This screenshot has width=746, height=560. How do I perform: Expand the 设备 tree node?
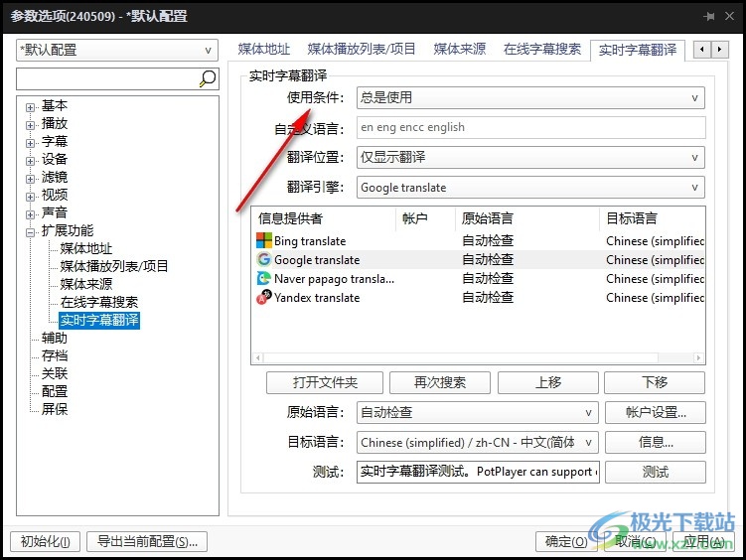pos(31,161)
